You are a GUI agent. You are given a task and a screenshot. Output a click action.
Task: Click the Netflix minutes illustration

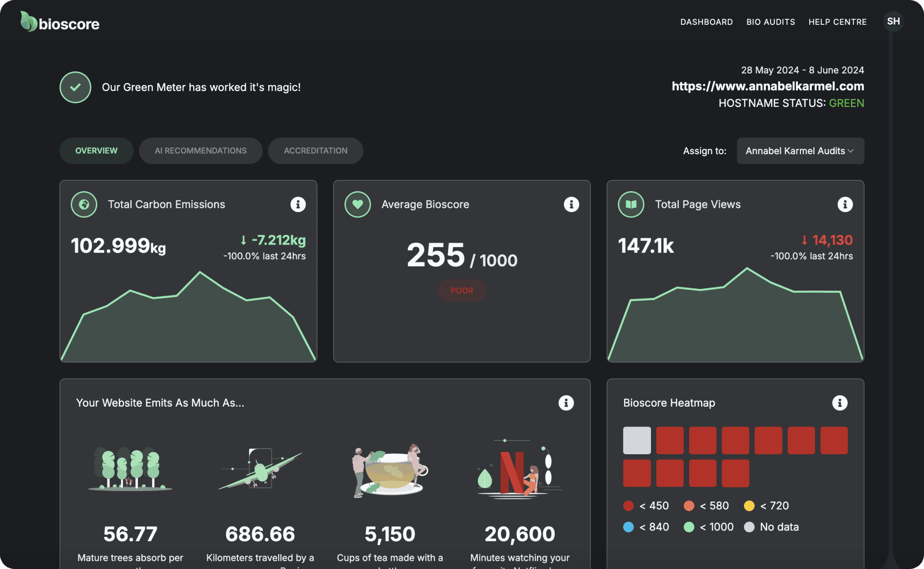point(520,469)
